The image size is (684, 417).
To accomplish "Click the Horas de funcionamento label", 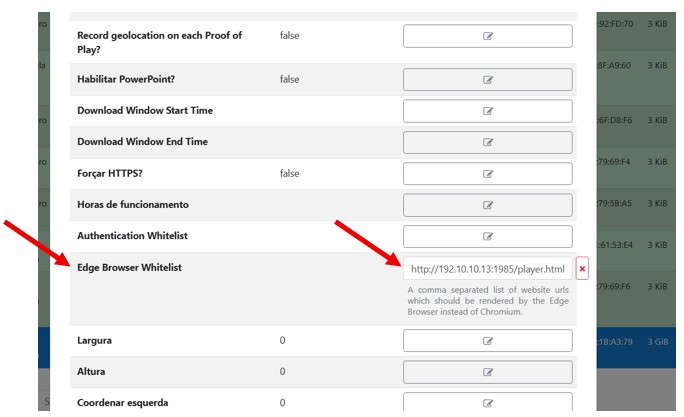I will pos(133,204).
